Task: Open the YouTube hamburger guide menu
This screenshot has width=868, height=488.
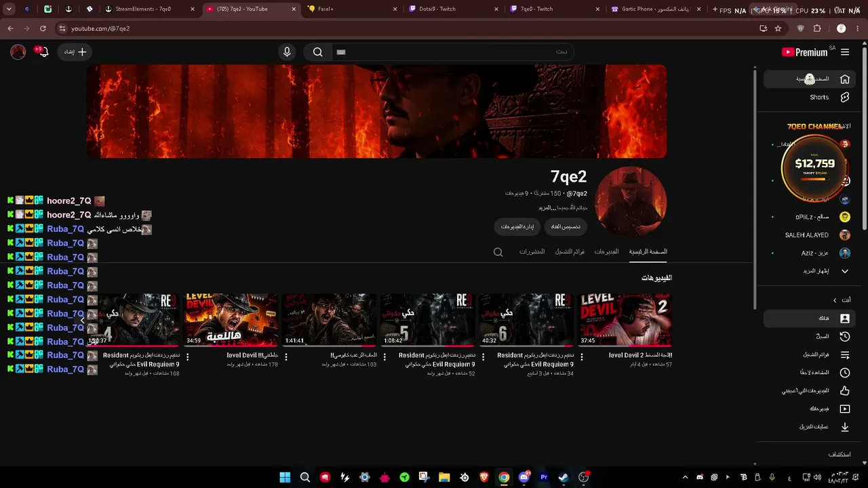Action: tap(845, 52)
